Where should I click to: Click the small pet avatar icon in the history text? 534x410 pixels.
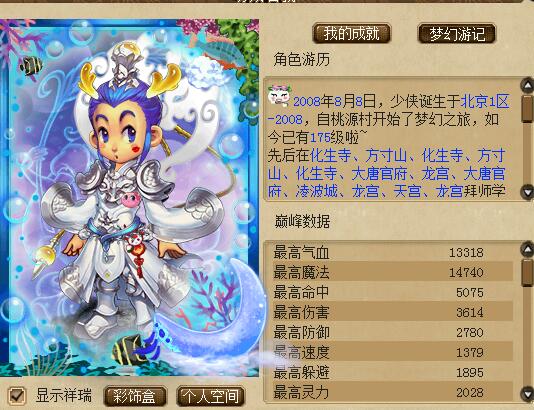[279, 96]
